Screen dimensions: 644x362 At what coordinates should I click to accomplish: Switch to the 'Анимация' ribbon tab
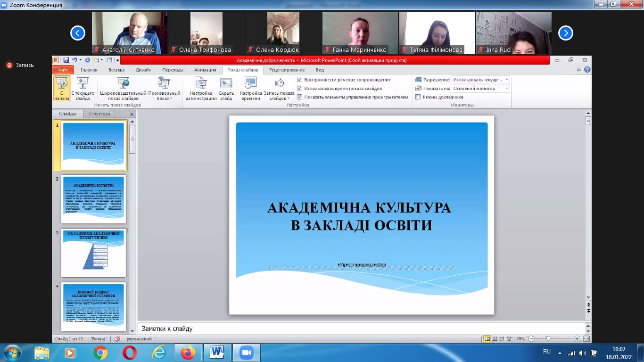205,70
